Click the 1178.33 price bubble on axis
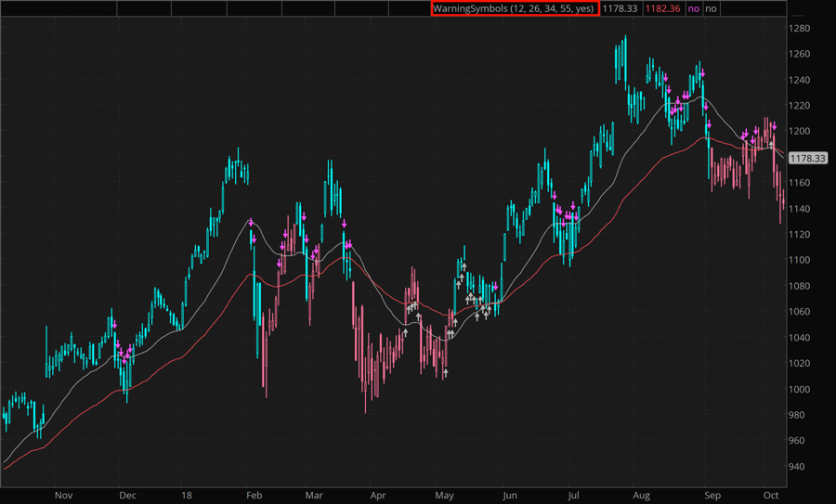Image resolution: width=836 pixels, height=504 pixels. 806,158
